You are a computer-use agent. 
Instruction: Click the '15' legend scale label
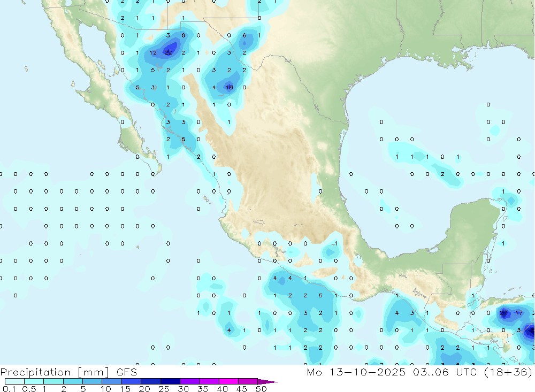(125, 389)
